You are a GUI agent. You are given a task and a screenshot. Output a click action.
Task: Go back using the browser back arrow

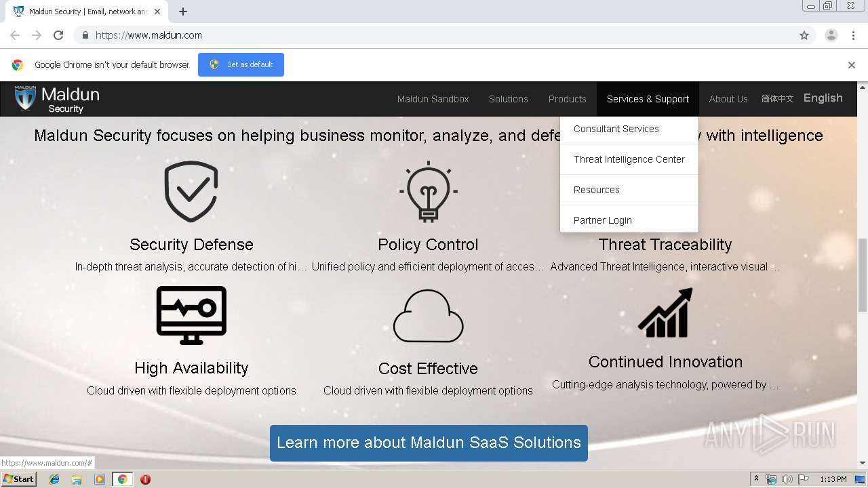point(15,35)
